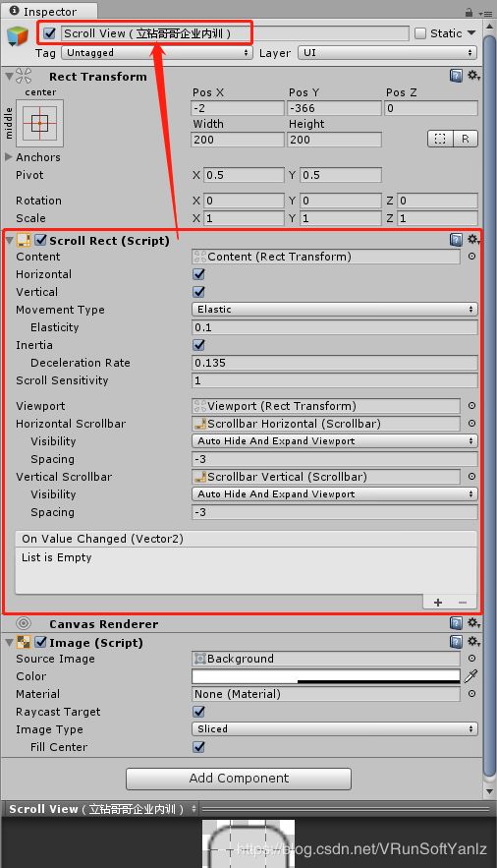Open the Movement Type dropdown

click(x=335, y=310)
